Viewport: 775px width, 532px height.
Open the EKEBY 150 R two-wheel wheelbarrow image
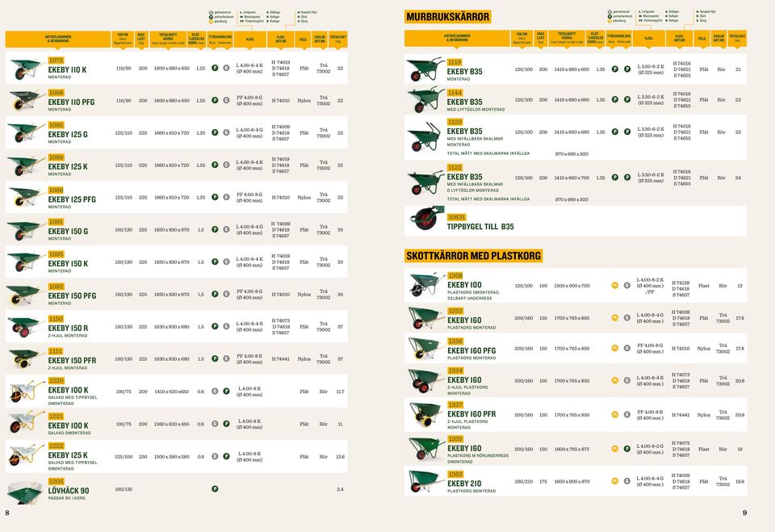[x=25, y=327]
